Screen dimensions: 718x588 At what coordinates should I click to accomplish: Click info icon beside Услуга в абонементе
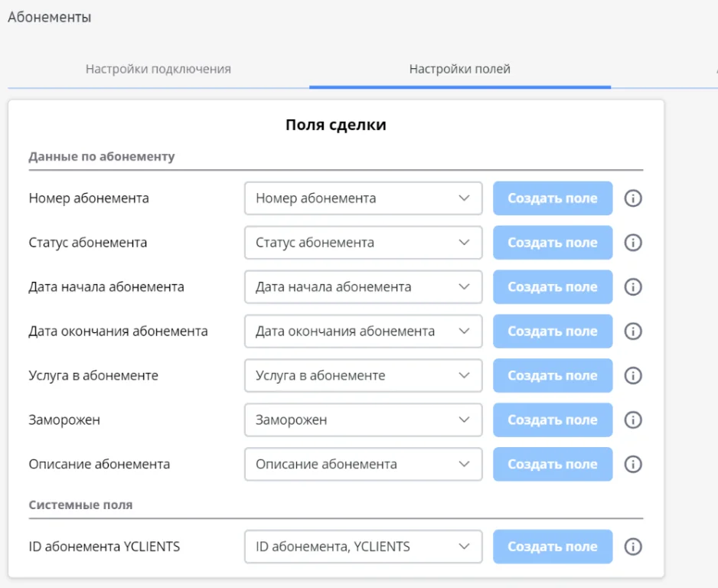(x=633, y=375)
